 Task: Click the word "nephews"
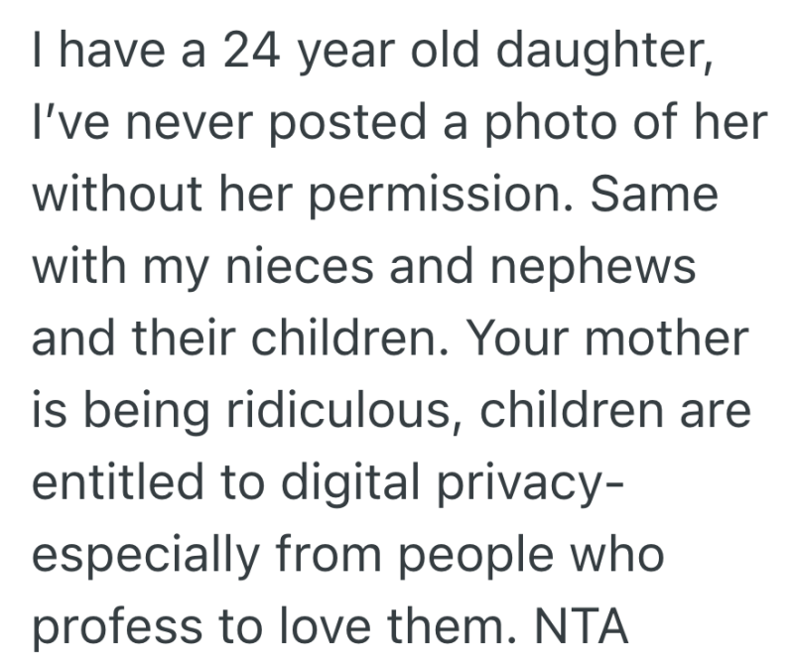[594, 265]
